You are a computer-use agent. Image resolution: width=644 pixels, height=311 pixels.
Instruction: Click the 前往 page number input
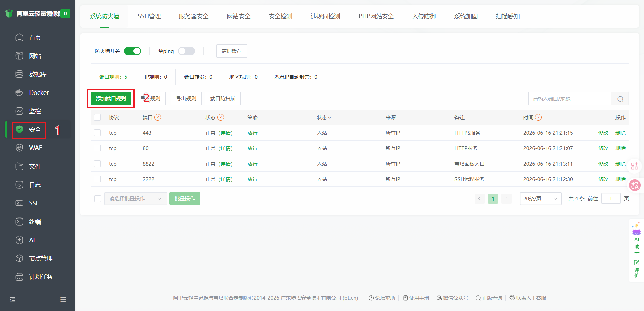[x=611, y=199]
